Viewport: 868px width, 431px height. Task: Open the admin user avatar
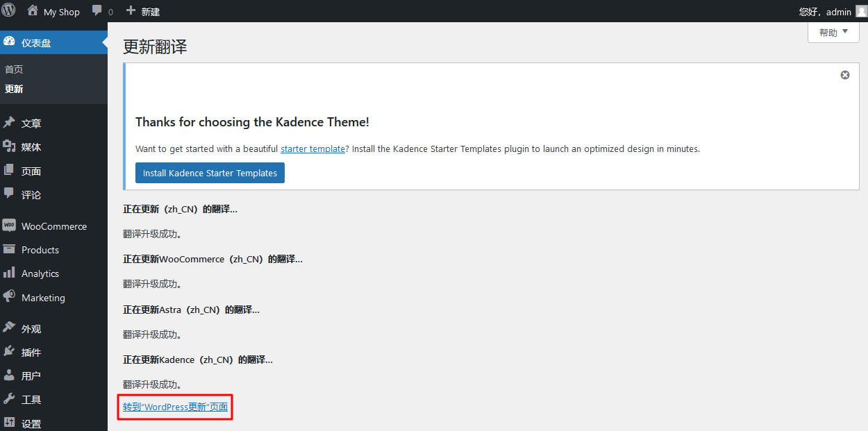861,11
